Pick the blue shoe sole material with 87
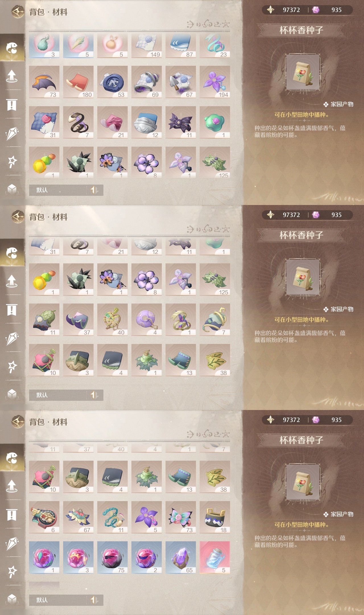This screenshot has height=615, width=364. 181,46
